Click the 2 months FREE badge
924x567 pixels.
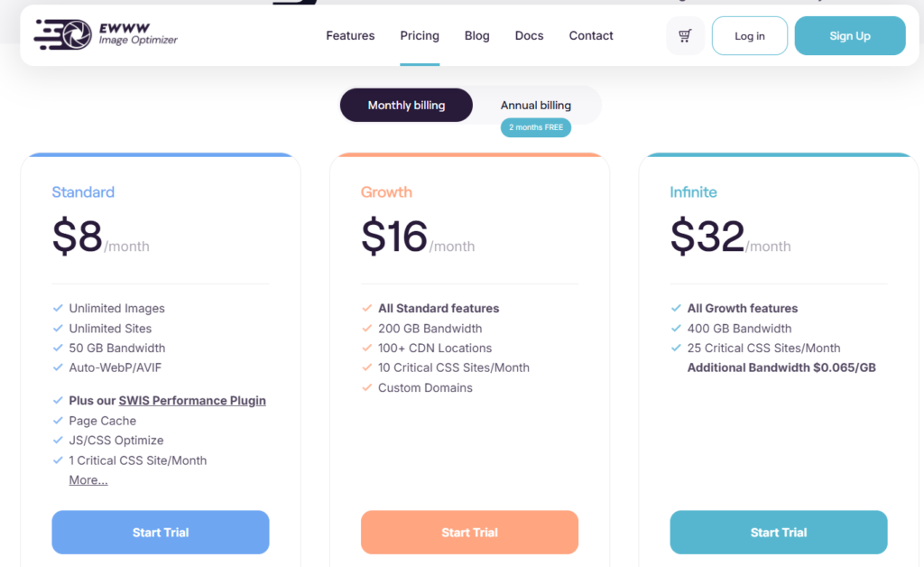pyautogui.click(x=536, y=127)
